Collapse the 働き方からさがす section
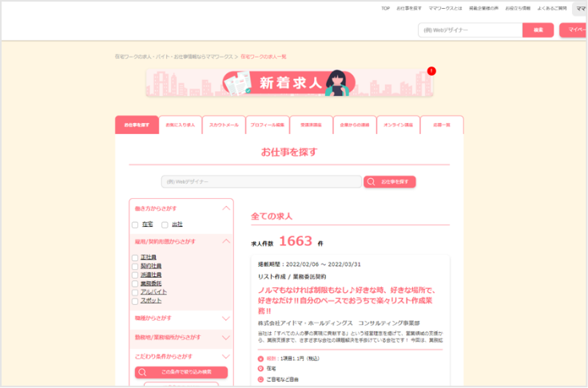 click(226, 208)
